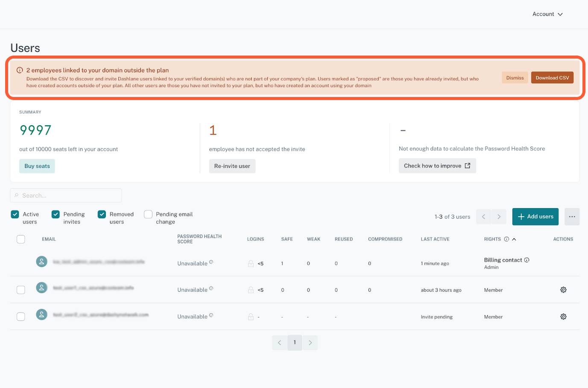Dismiss the domain employees banner

tap(515, 78)
